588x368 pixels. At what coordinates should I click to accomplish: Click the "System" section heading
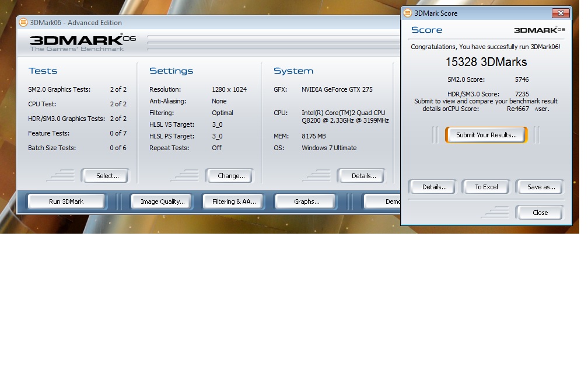293,71
